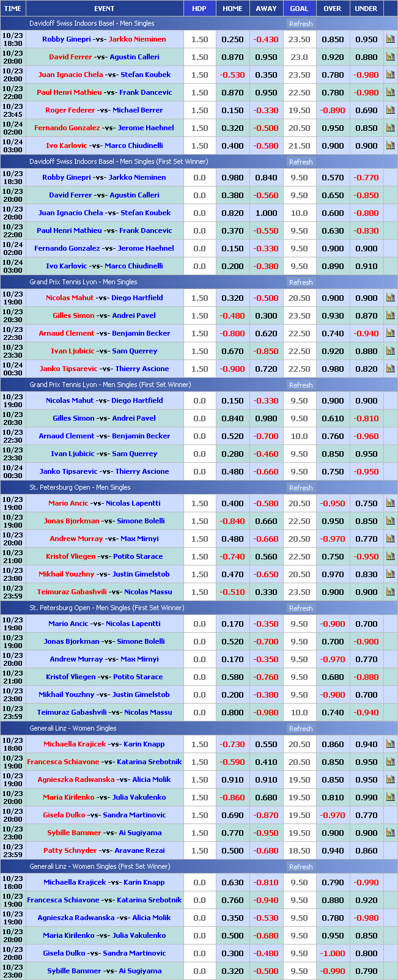This screenshot has width=398, height=980.
Task: Select over odds -0.890 for Federer match
Action: pyautogui.click(x=333, y=110)
